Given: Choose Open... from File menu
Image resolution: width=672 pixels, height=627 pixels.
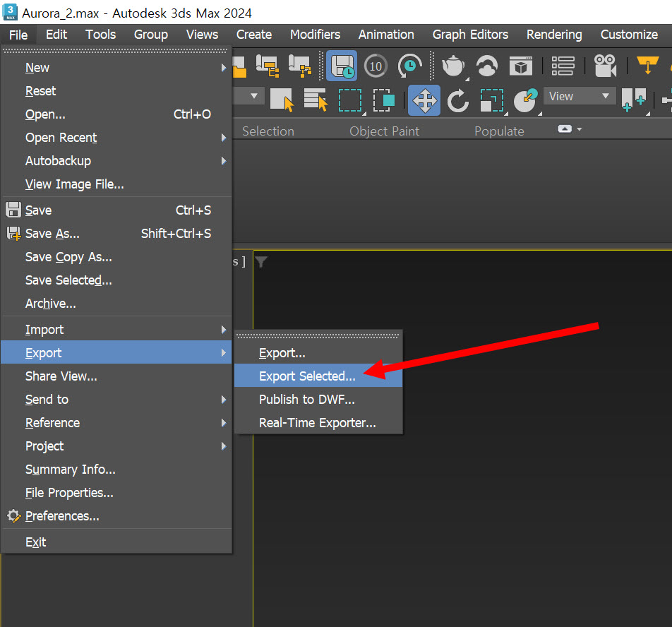Looking at the screenshot, I should click(x=116, y=114).
